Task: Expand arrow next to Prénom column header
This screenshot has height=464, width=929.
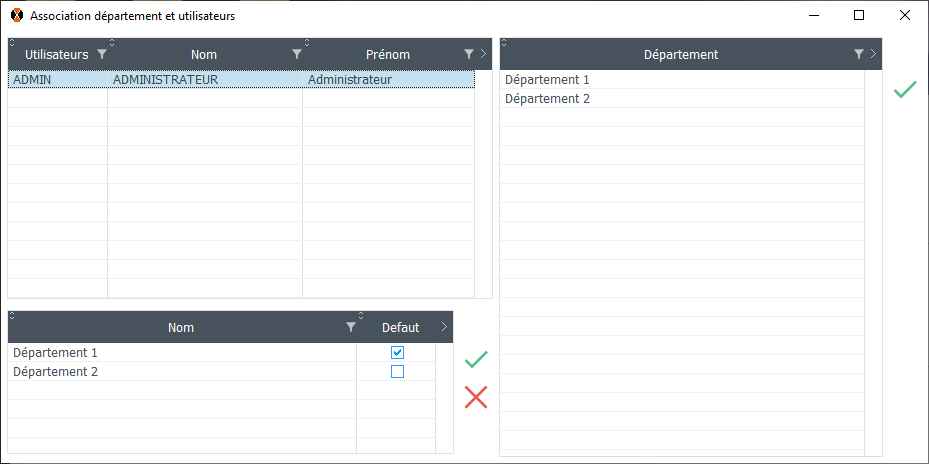Action: 483,54
